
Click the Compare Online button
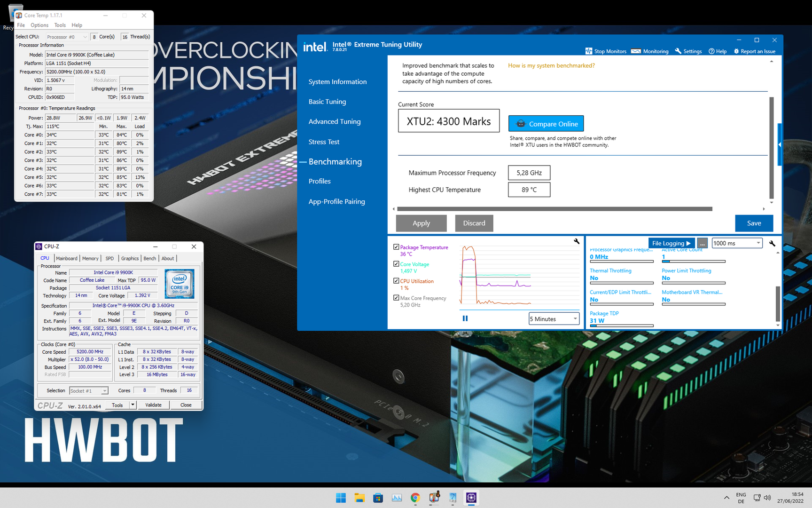[546, 124]
